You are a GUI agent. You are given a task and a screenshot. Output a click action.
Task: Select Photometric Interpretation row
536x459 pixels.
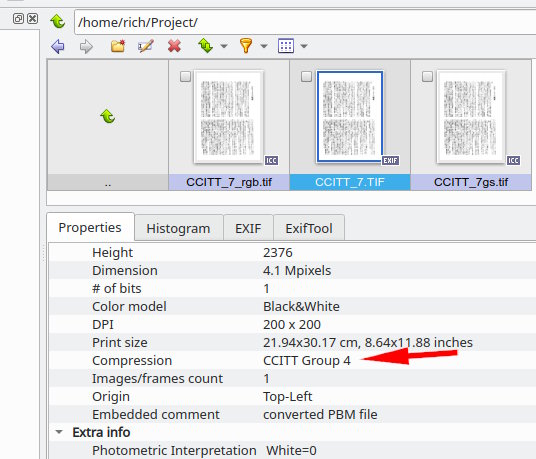pos(293,450)
